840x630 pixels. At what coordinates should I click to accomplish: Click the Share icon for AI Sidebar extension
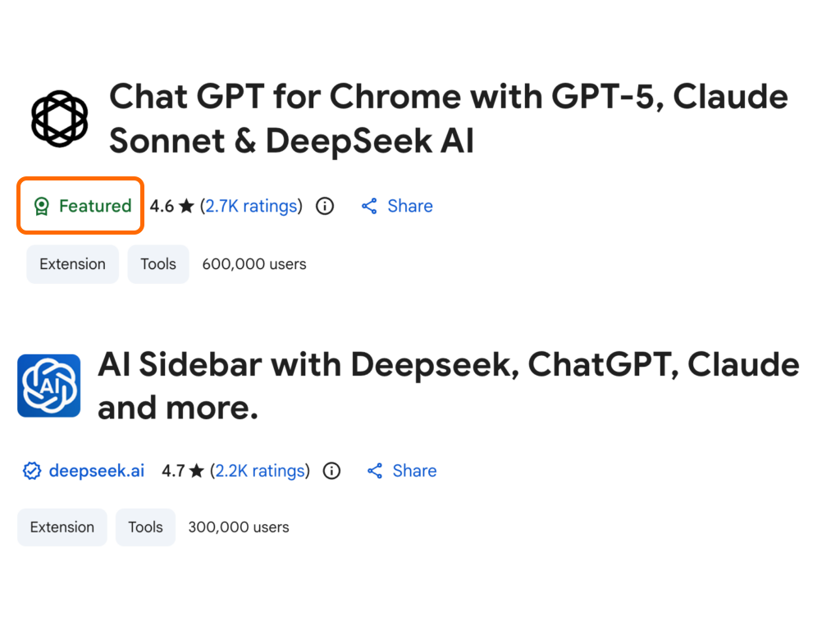tap(375, 471)
